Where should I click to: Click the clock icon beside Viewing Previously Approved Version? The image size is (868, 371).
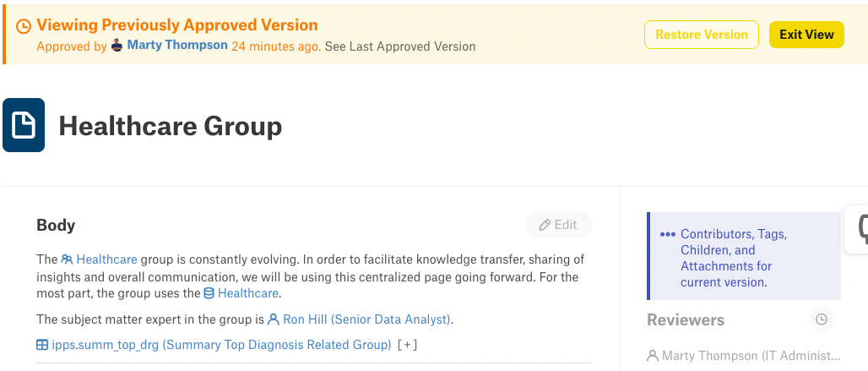24,26
